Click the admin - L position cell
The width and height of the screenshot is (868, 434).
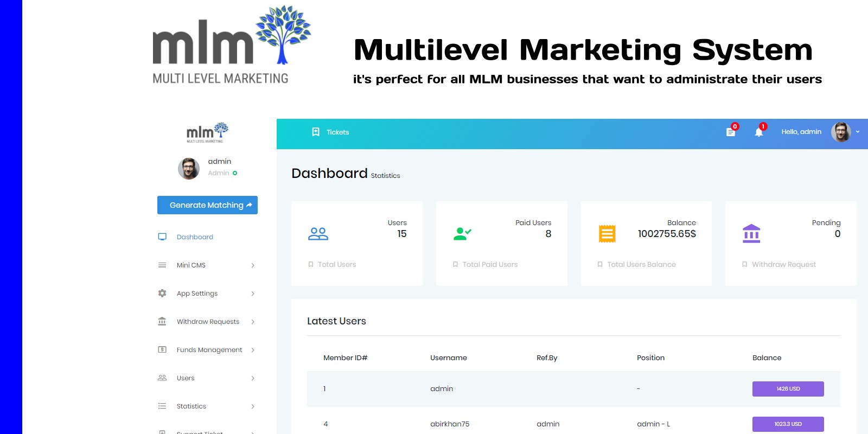(x=653, y=424)
